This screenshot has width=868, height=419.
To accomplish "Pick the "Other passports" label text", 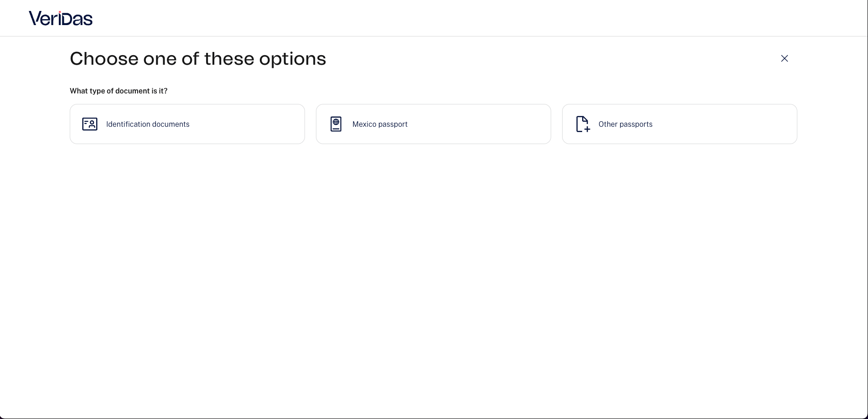I will tap(625, 124).
